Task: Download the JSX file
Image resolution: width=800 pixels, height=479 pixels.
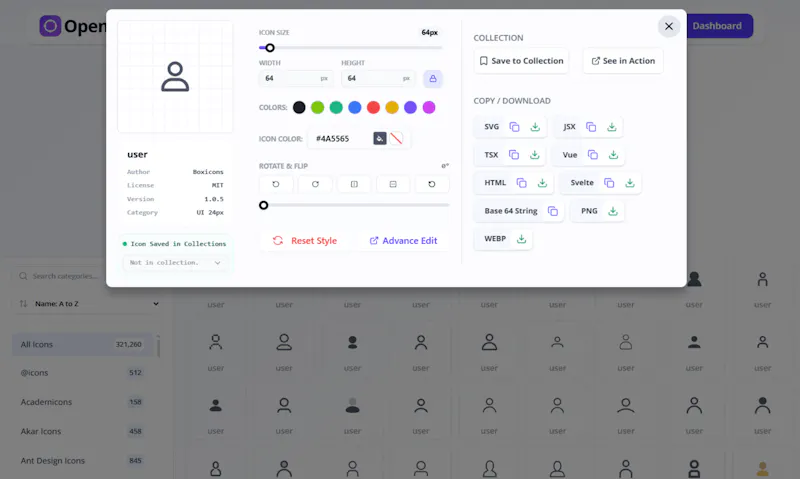Action: click(x=611, y=127)
